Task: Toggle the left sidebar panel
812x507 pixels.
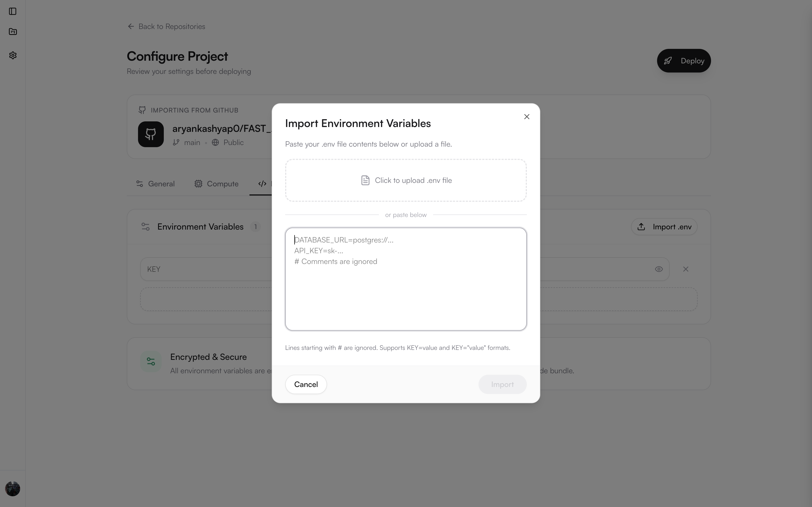Action: 13,11
